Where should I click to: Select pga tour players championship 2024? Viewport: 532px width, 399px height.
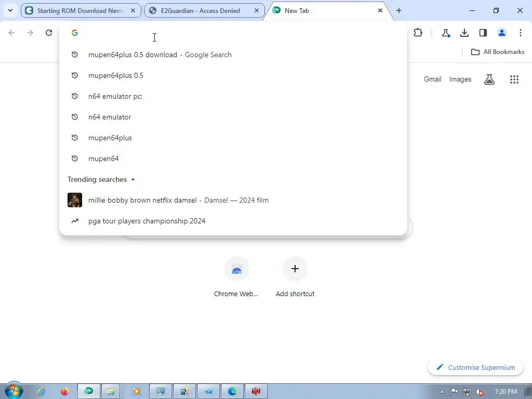click(233, 221)
